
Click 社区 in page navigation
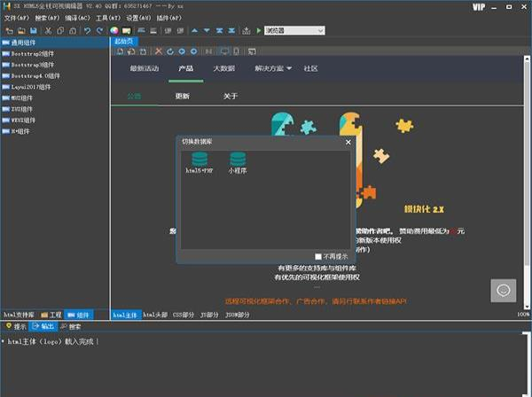click(310, 68)
